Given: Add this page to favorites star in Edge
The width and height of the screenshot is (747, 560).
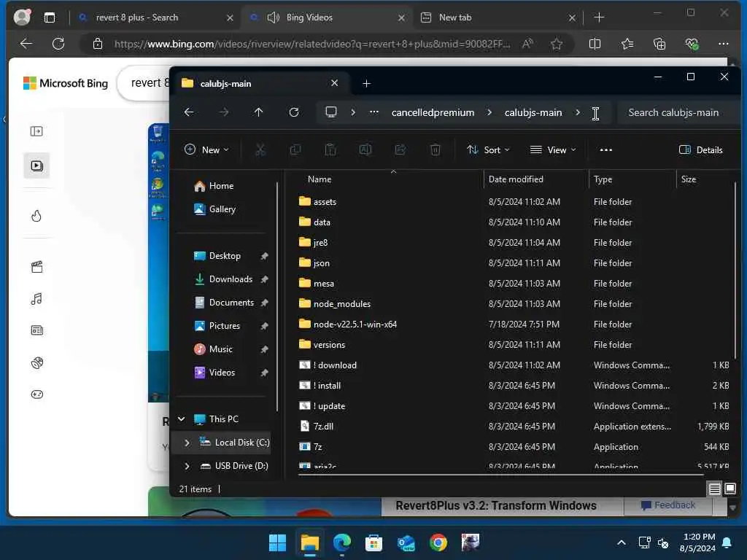Looking at the screenshot, I should 557,44.
